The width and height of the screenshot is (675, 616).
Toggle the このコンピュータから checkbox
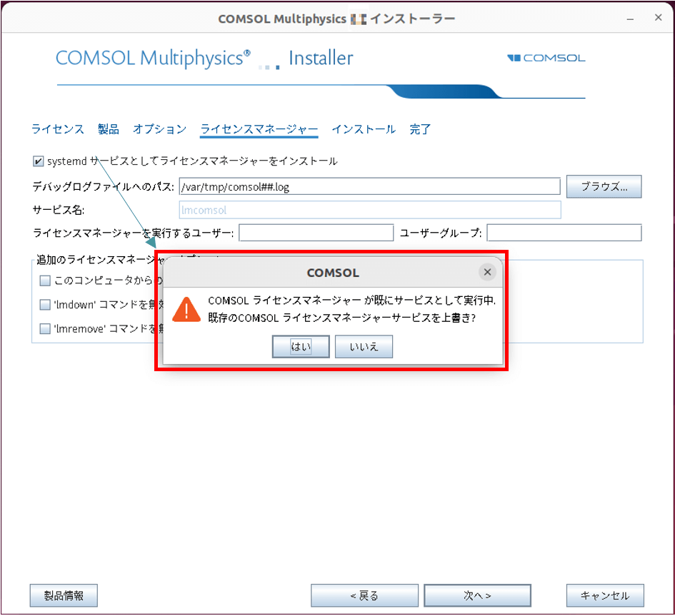pos(45,281)
